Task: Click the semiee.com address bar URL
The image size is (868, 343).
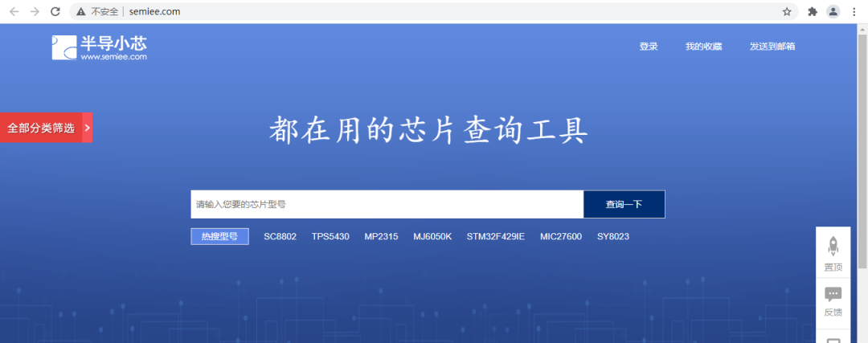Action: tap(154, 11)
